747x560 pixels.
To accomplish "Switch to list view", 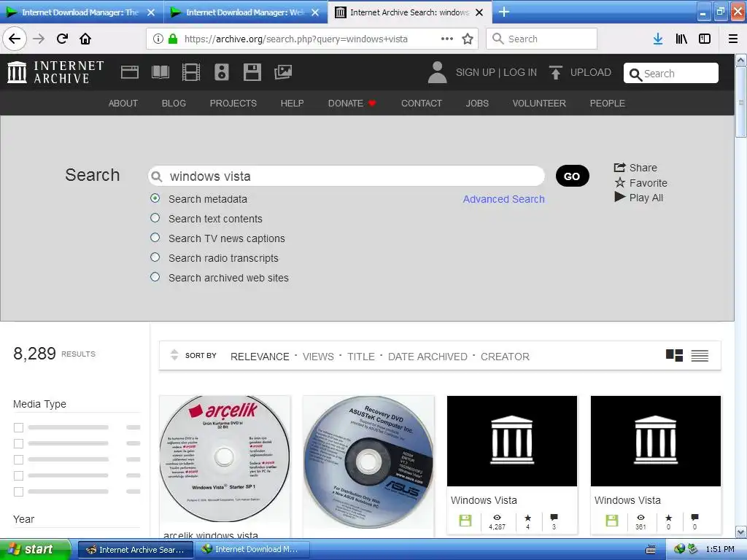I will pos(700,355).
